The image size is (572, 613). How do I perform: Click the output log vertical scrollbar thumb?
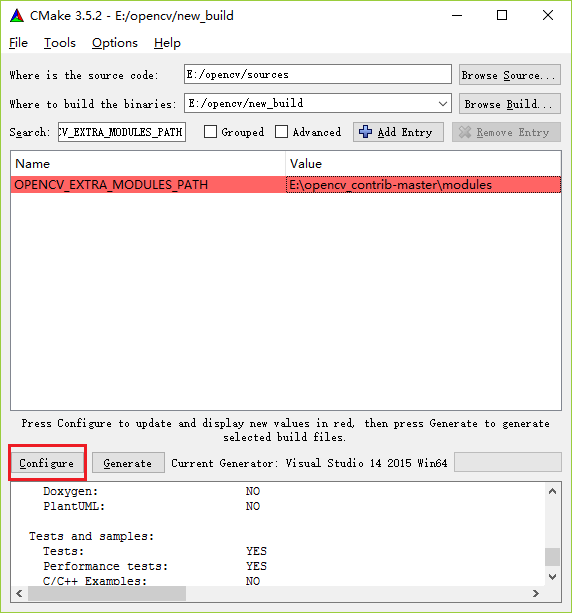(552, 557)
